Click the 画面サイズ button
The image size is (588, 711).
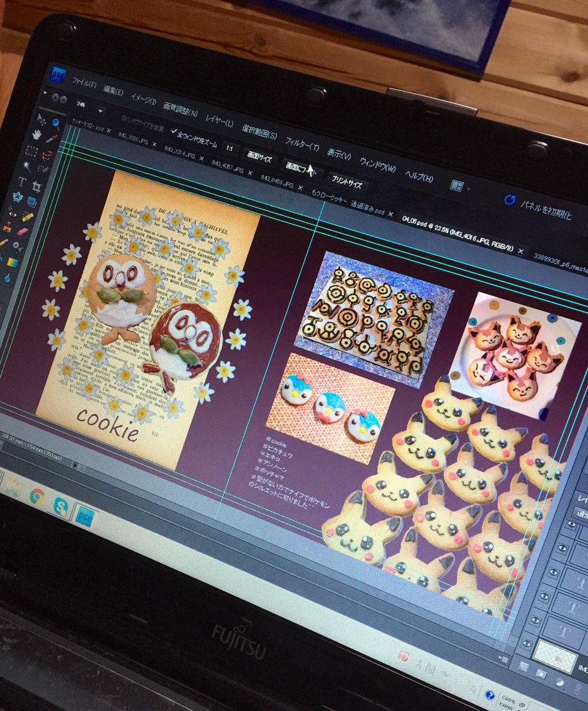[x=259, y=156]
